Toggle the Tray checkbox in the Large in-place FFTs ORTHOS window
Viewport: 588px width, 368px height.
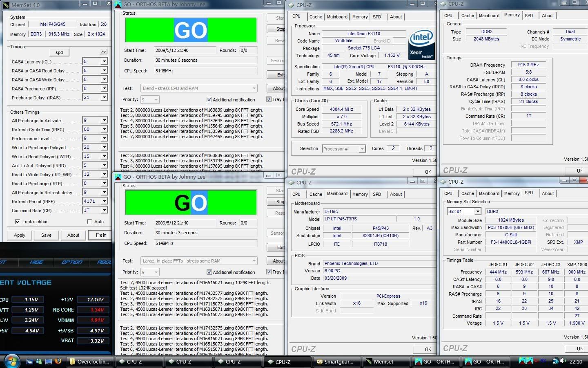(x=269, y=272)
